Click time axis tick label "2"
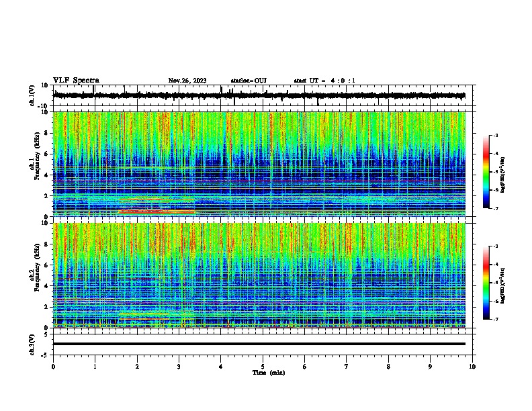Screen dimensions: 532x411 pos(137,367)
